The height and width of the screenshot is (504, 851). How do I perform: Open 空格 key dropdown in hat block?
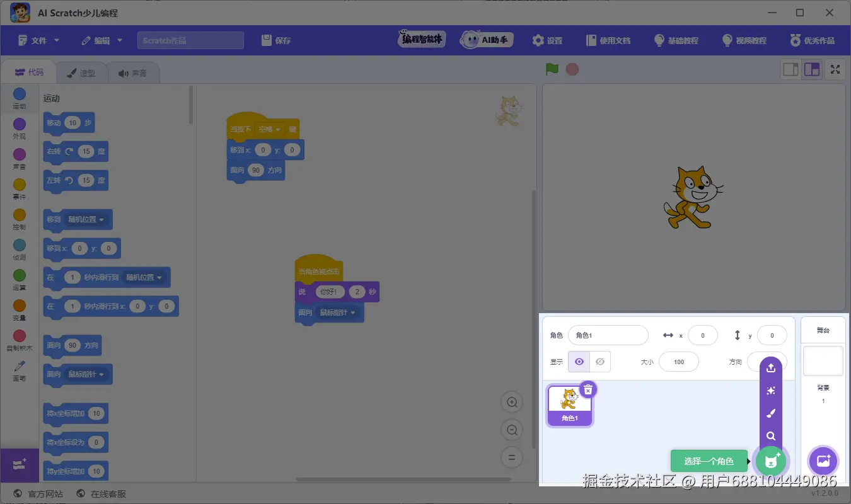pyautogui.click(x=269, y=129)
